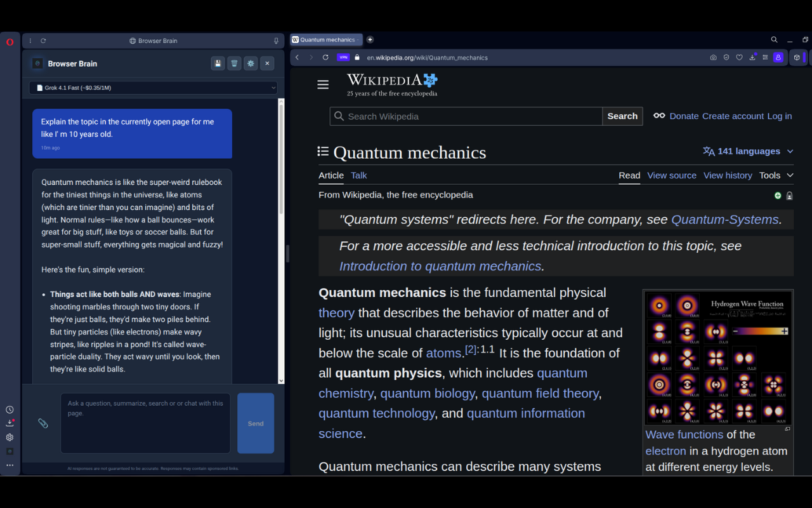Follow the atoms link

[x=443, y=353]
